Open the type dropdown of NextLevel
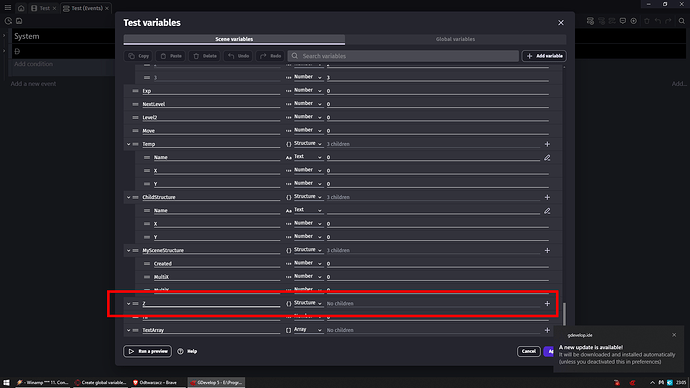Screen dimensions: 690x388 click(x=308, y=104)
